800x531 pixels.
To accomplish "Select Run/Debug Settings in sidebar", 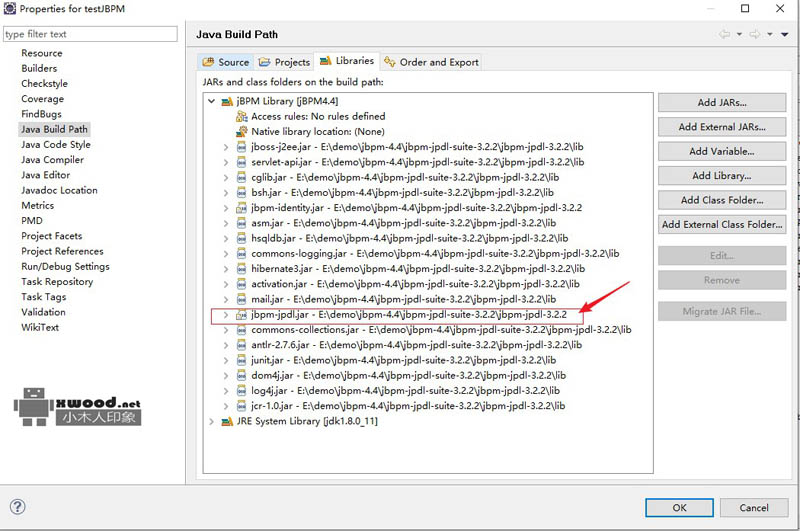I will (65, 266).
